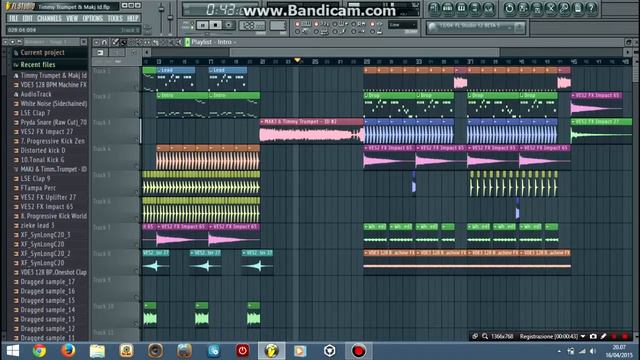640x360 pixels.
Task: Open the project info icon
Action: [x=578, y=9]
